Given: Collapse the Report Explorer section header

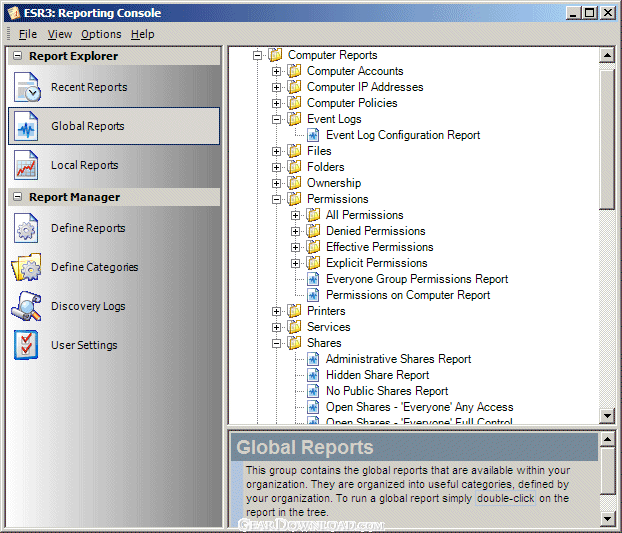Looking at the screenshot, I should (17, 56).
